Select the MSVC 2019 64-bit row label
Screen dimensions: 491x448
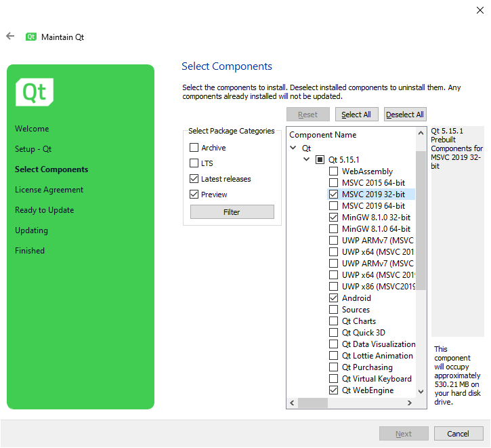click(373, 206)
